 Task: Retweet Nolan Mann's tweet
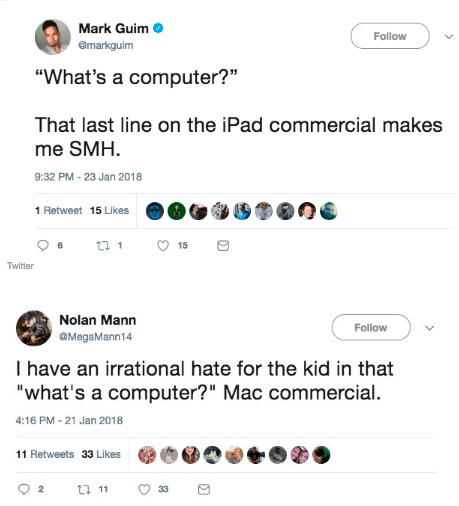point(84,489)
